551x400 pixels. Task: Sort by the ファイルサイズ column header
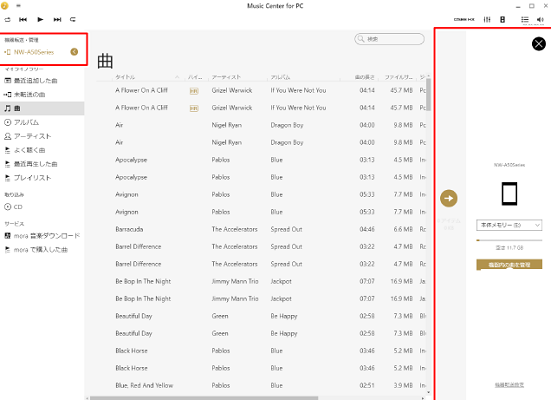(398, 77)
